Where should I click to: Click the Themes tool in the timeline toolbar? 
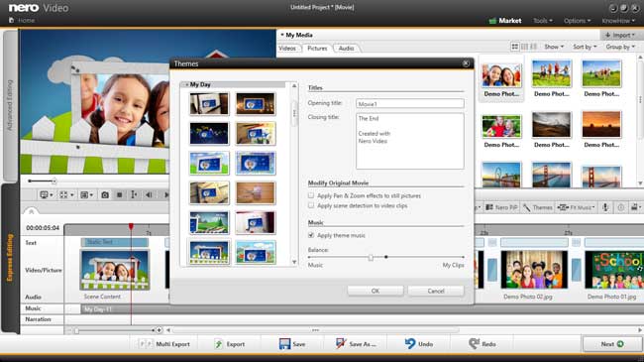[538, 207]
